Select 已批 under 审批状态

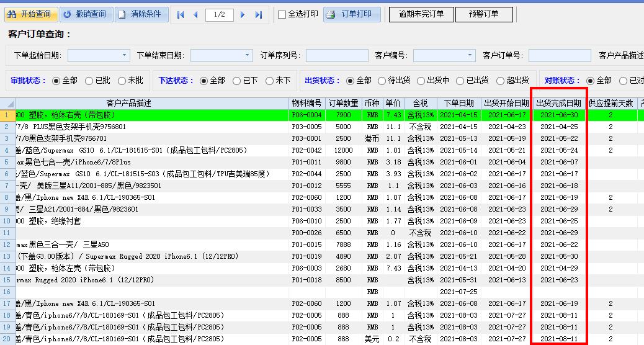pos(90,81)
